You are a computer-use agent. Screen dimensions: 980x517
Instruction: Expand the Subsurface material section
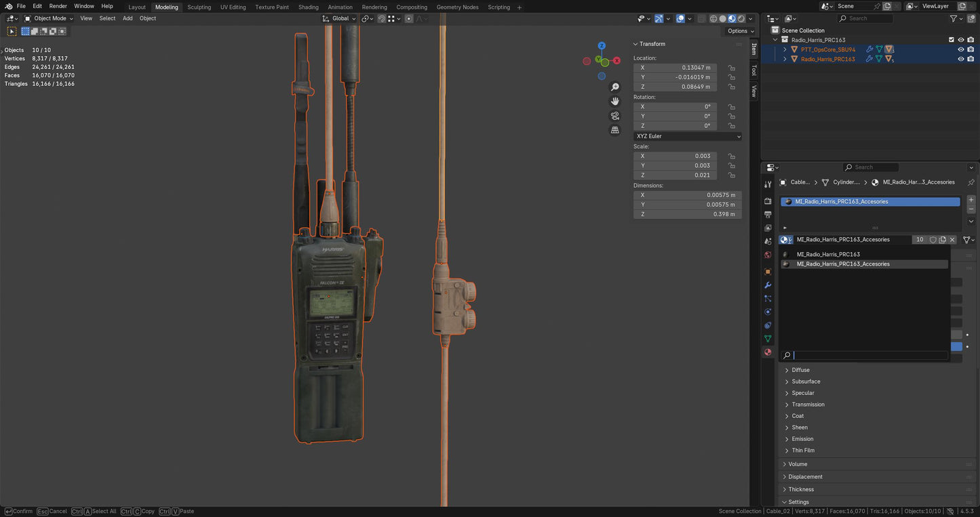click(806, 381)
